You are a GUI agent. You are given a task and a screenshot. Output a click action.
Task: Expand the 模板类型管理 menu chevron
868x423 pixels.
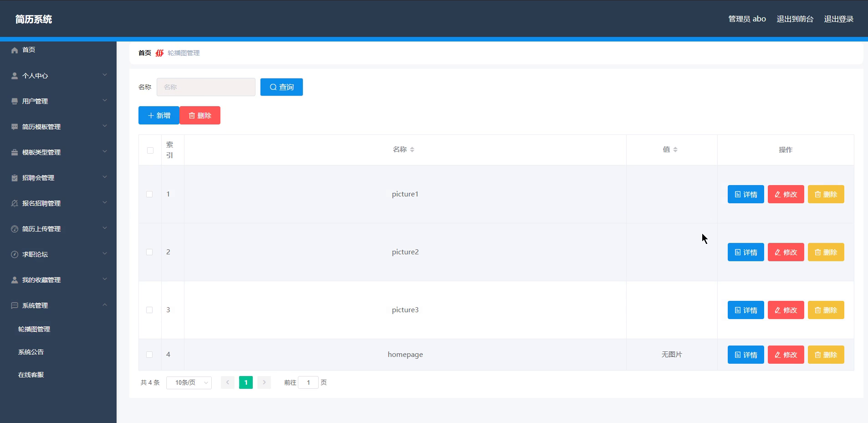pos(105,151)
